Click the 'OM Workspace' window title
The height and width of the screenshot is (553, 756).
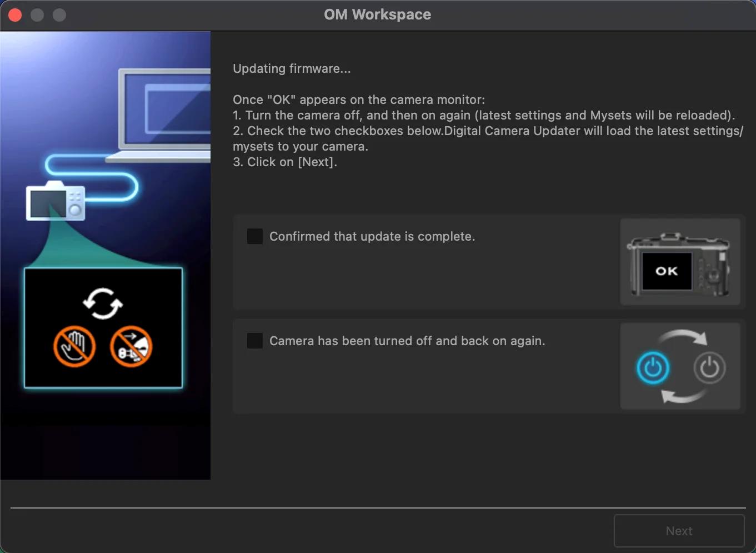pyautogui.click(x=378, y=14)
